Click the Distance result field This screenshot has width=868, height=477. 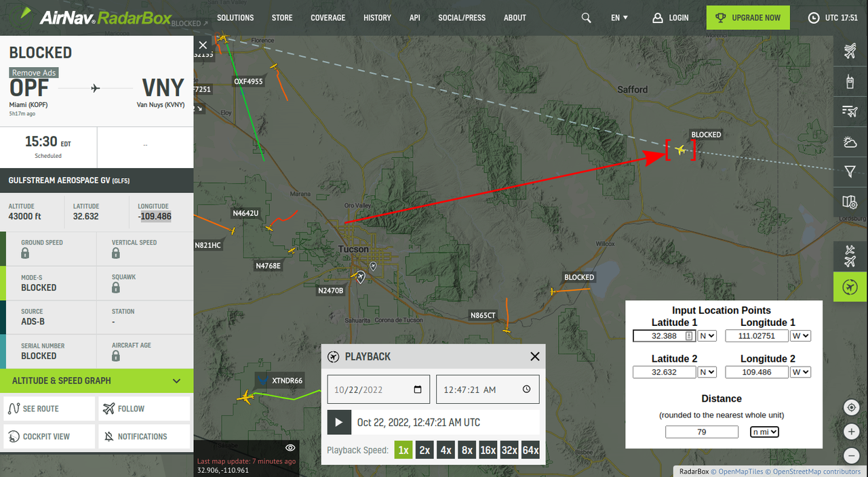coord(702,432)
